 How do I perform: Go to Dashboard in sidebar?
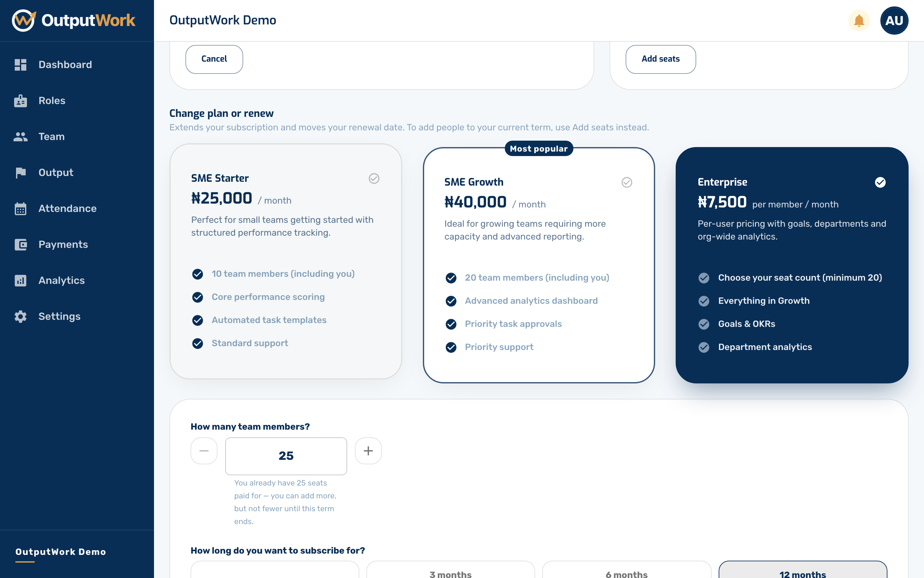[x=77, y=65]
